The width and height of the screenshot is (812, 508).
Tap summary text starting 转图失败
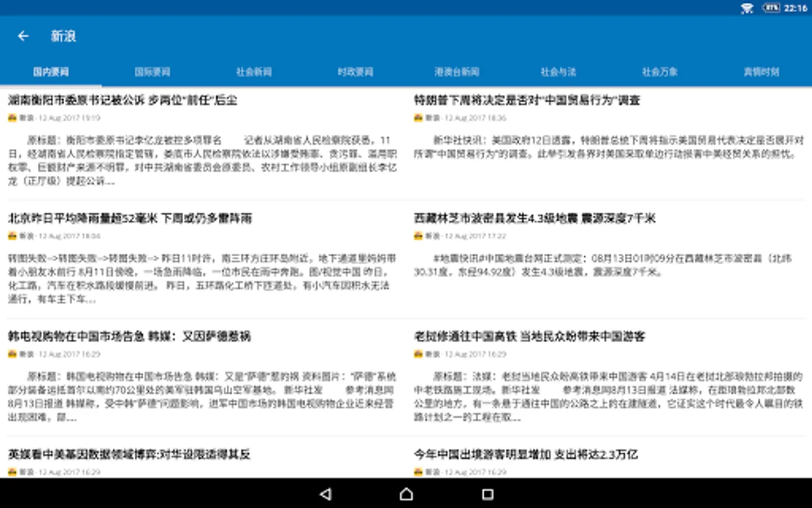[x=202, y=278]
